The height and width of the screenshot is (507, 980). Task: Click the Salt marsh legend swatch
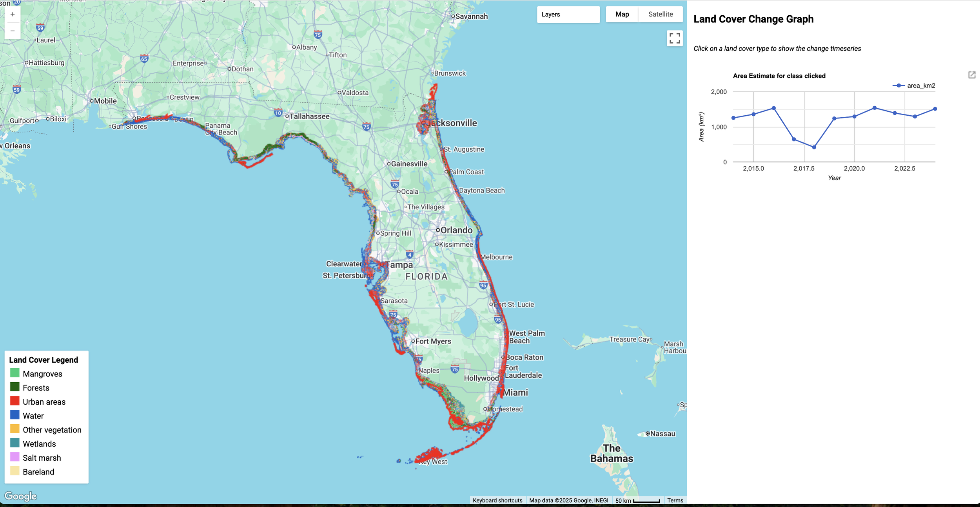(15, 457)
